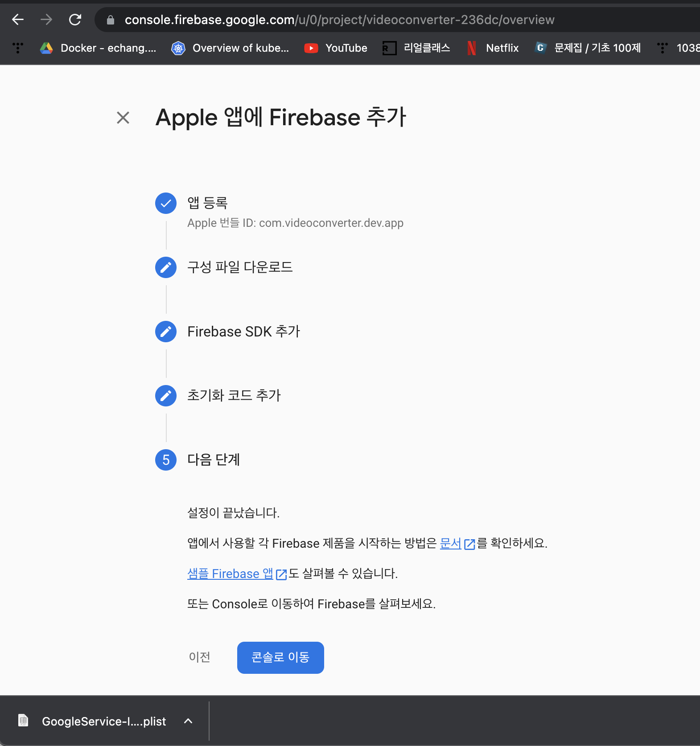Expand the 앱 등록 step title
Image resolution: width=700 pixels, height=746 pixels.
point(207,203)
